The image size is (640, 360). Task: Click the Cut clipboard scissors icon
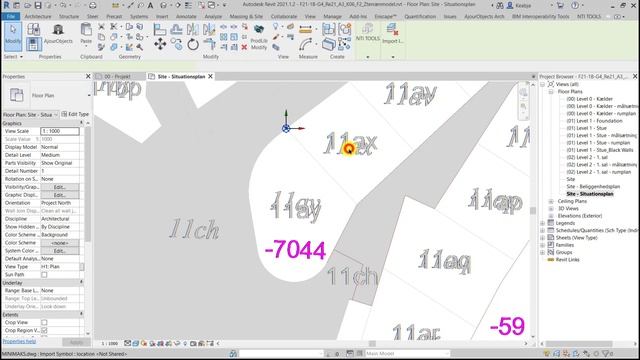(101, 27)
